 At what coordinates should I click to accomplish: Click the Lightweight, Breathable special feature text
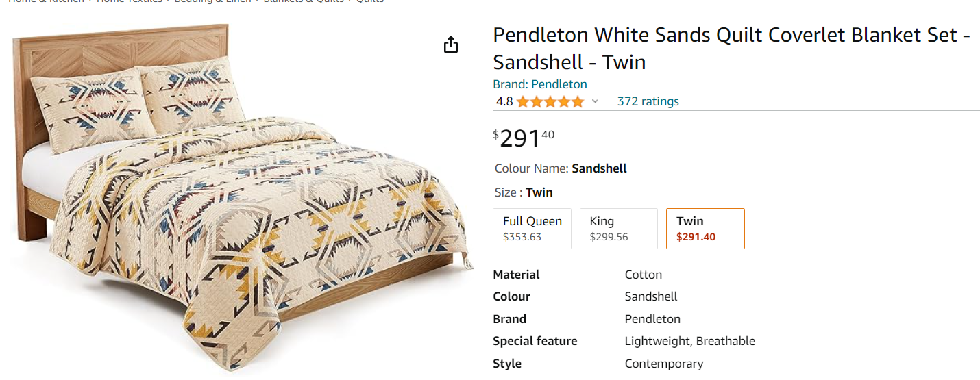[x=689, y=341]
